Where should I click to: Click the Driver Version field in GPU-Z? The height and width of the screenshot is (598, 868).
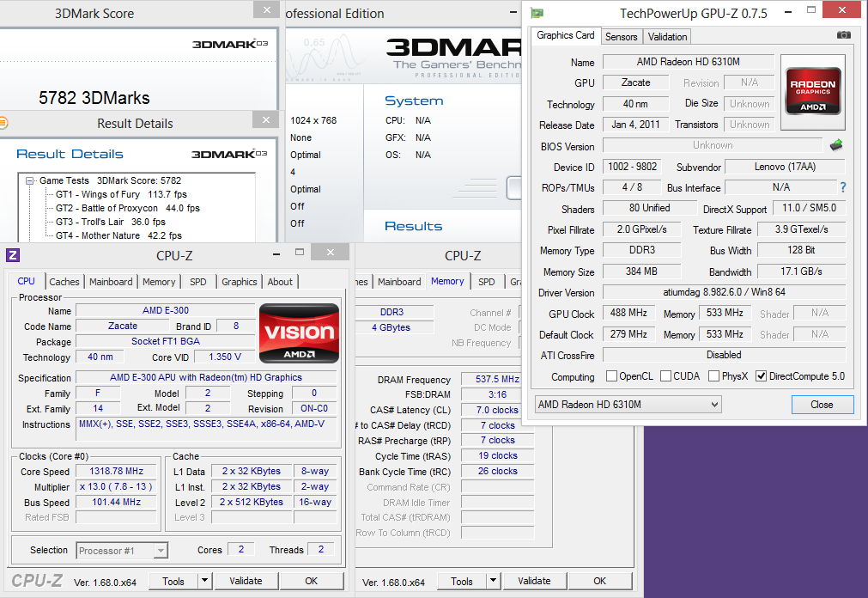[724, 292]
